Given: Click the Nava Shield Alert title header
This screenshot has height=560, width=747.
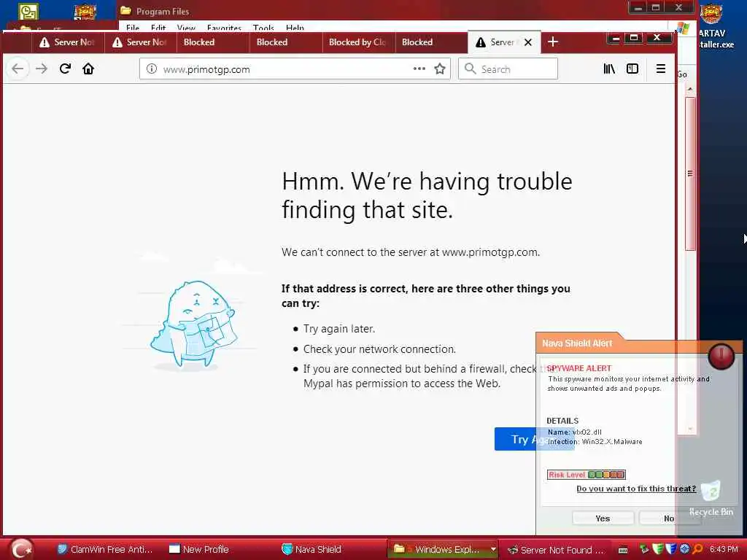Looking at the screenshot, I should click(x=577, y=343).
